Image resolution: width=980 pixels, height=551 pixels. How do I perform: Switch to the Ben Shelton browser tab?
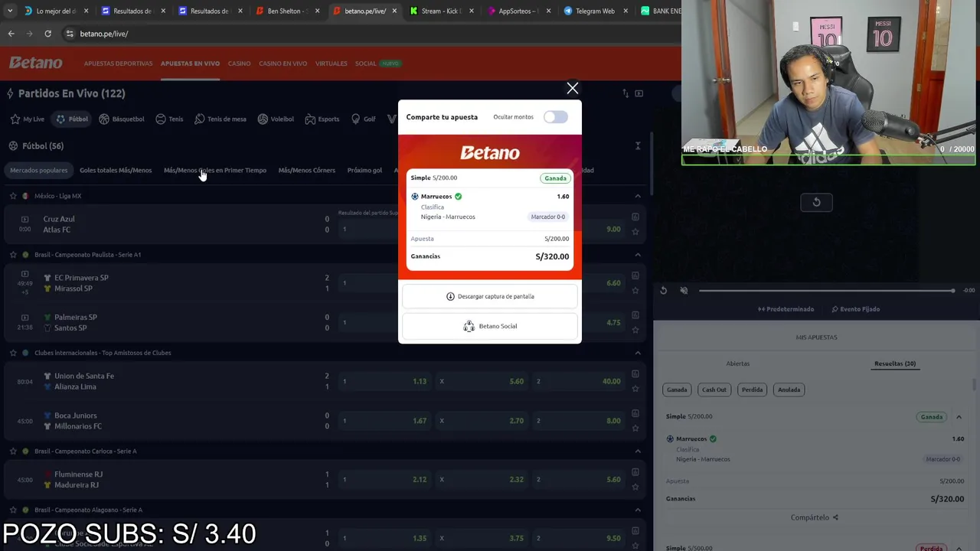click(286, 11)
